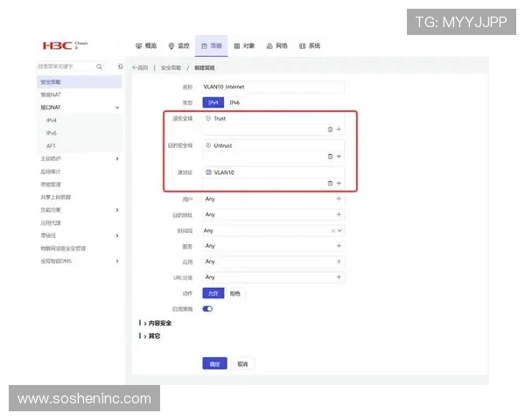The image size is (525, 420).
Task: Toggle the enable policy switch
Action: (x=207, y=309)
